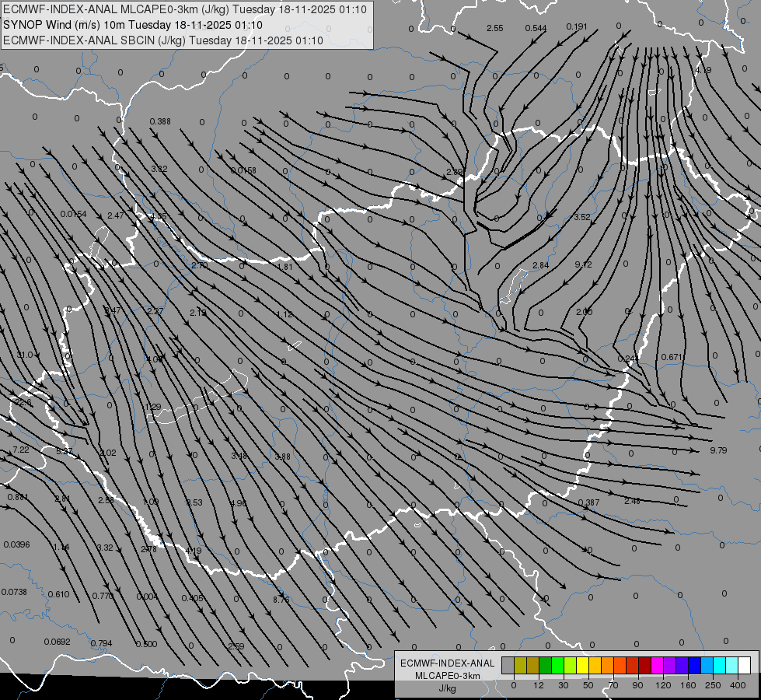Click the map value 0.0396
The image size is (761, 700).
tap(17, 544)
